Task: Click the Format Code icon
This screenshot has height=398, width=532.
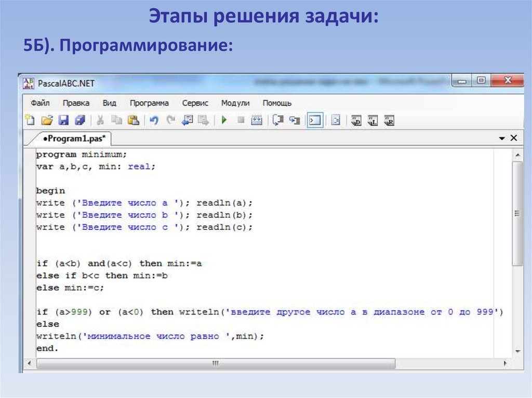Action: (336, 120)
